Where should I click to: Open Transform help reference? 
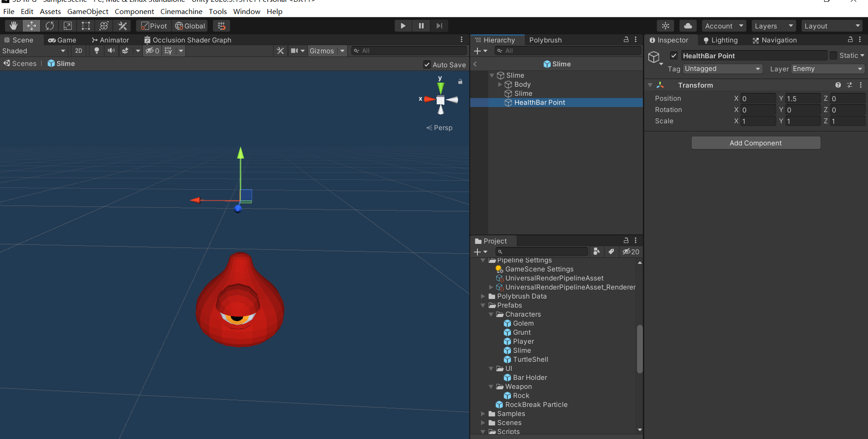coord(838,85)
